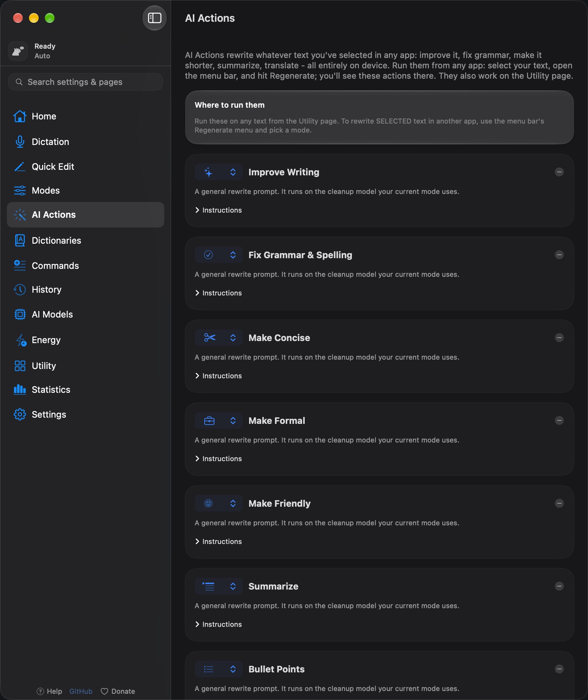This screenshot has height=700, width=588.
Task: Remove the Bullet Points action
Action: click(x=559, y=669)
